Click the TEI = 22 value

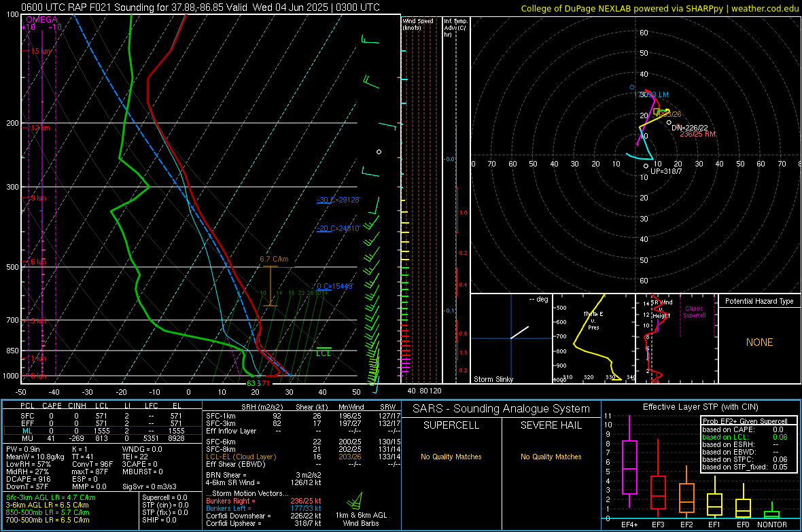pyautogui.click(x=135, y=457)
